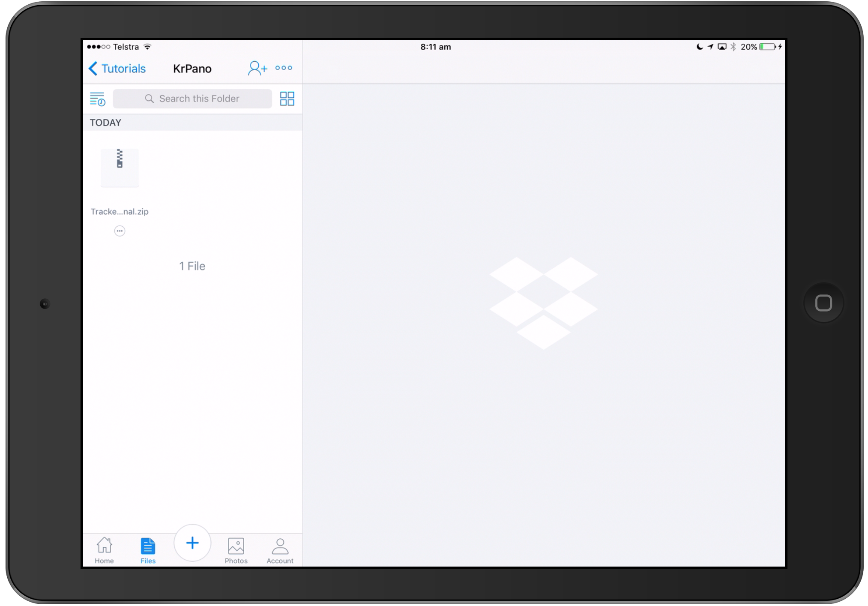The width and height of the screenshot is (868, 606).
Task: Open the share folder add-person icon
Action: click(x=257, y=68)
